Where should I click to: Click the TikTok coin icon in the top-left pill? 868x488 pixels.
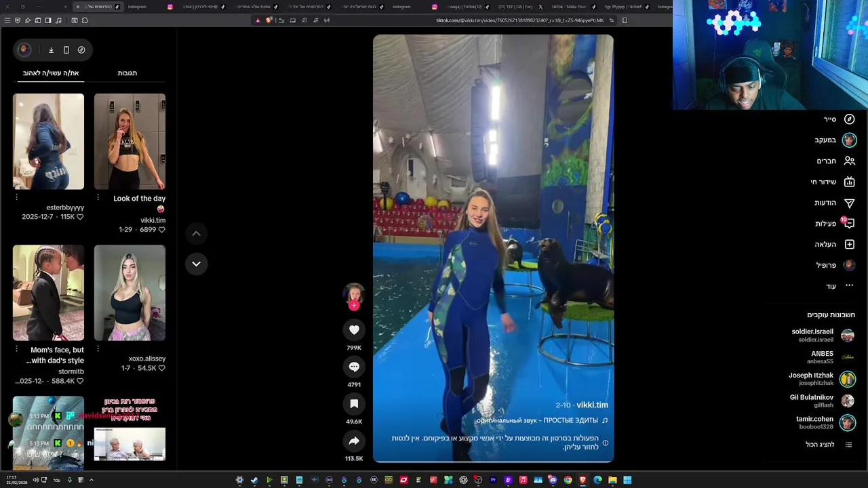81,49
